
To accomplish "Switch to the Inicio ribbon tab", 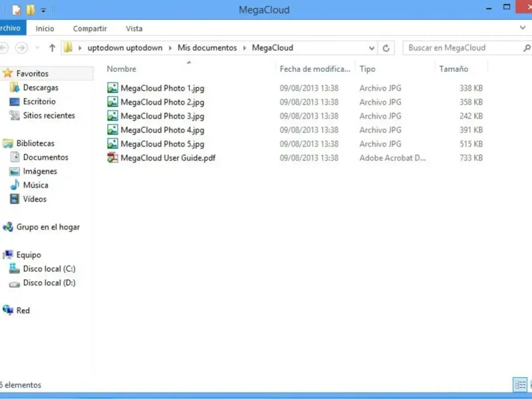I will pos(45,29).
